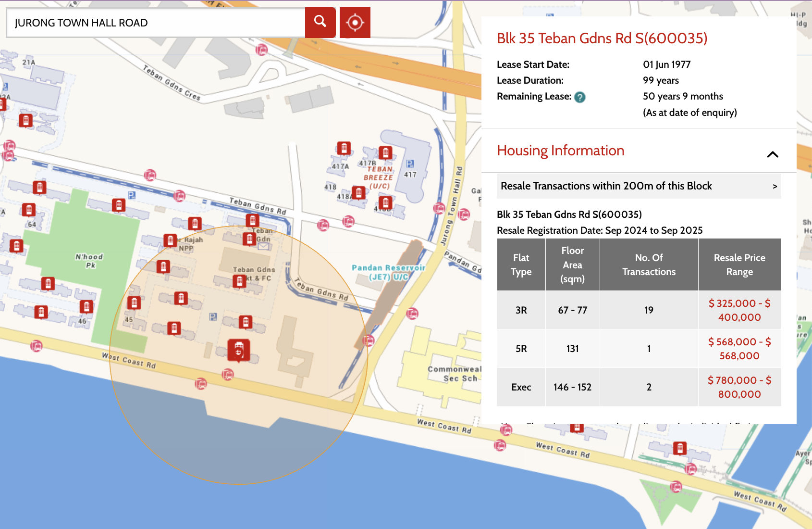
Task: Click the building marker above label 417A
Action: [344, 148]
